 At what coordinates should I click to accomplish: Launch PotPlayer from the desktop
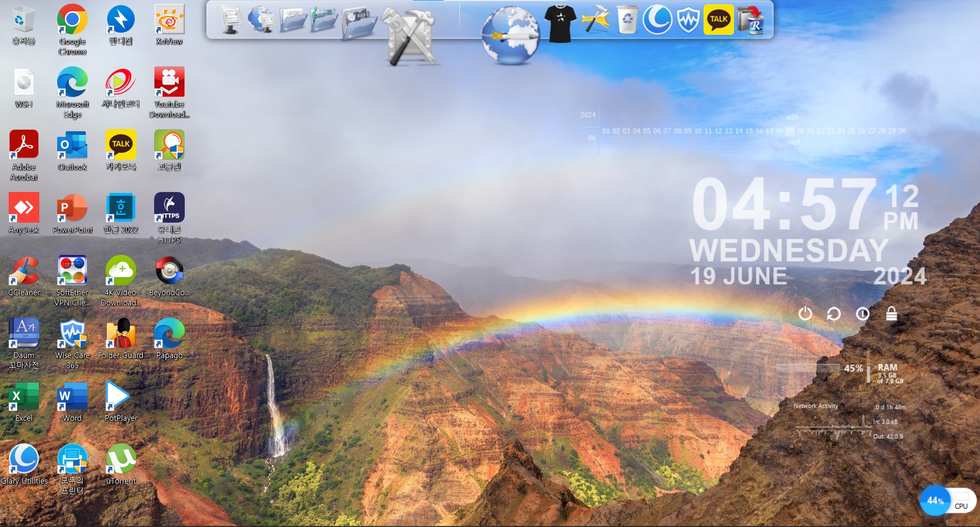(x=121, y=402)
